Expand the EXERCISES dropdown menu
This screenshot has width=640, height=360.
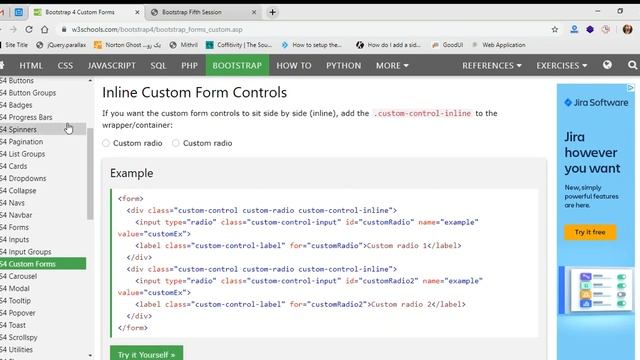562,65
